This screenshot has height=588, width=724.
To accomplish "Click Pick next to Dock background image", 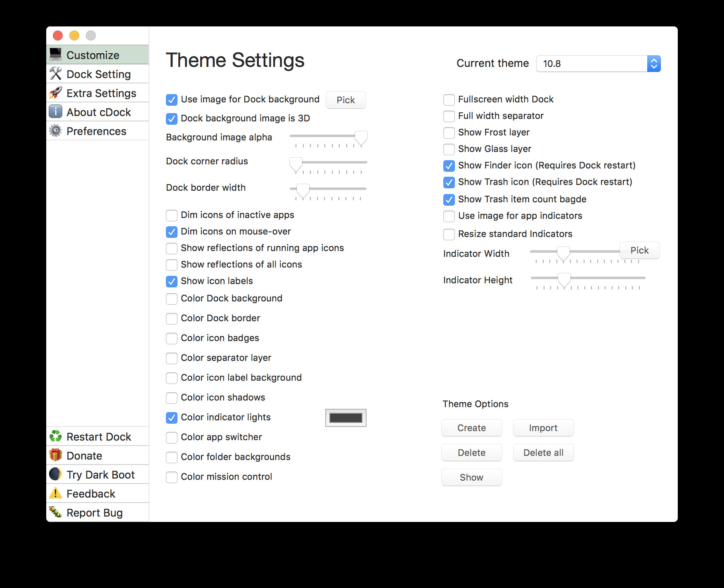I will (345, 100).
